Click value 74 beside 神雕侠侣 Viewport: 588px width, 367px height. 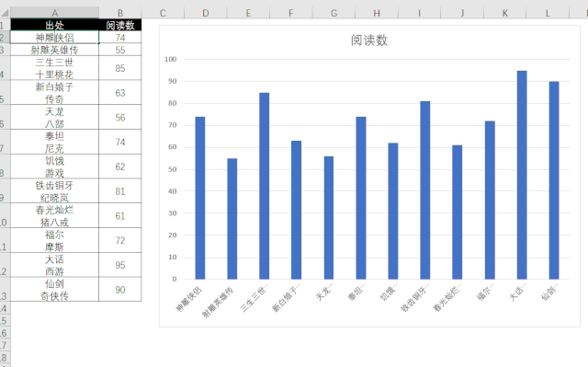point(120,38)
